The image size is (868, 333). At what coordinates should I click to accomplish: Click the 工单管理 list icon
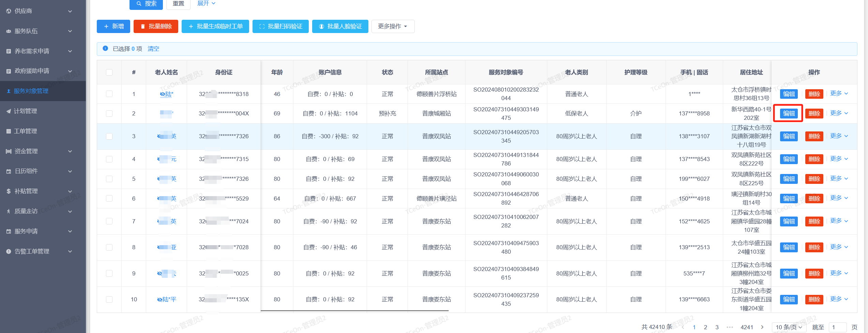click(x=9, y=131)
